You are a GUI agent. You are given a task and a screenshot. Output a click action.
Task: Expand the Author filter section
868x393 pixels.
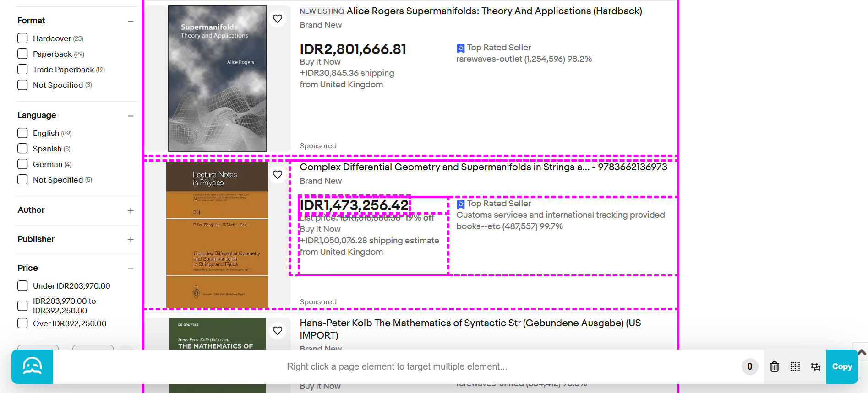coord(131,210)
